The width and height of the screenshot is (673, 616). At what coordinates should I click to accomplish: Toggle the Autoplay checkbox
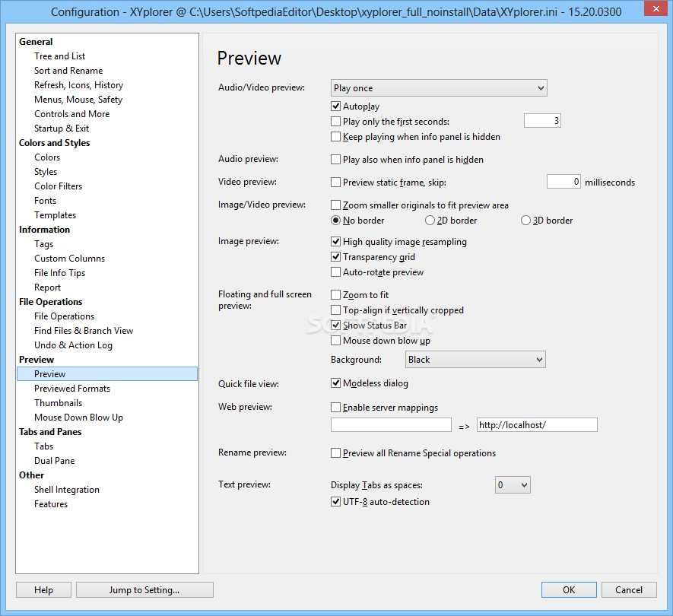coord(335,106)
